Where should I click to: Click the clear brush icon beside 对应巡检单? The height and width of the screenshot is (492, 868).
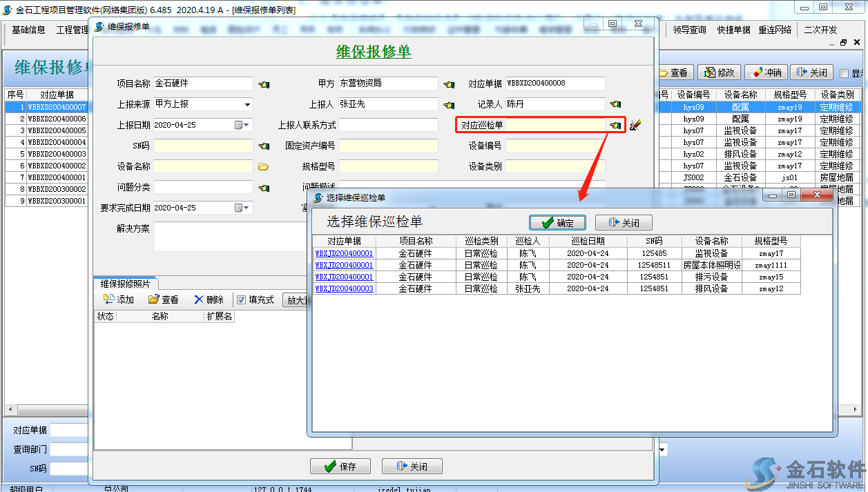[635, 125]
